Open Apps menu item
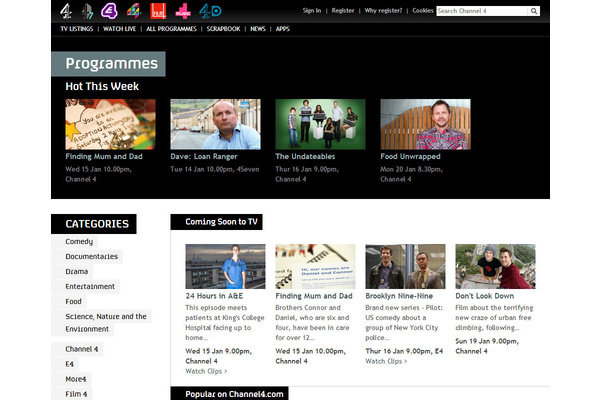Viewport: 600px width, 400px height. (283, 29)
